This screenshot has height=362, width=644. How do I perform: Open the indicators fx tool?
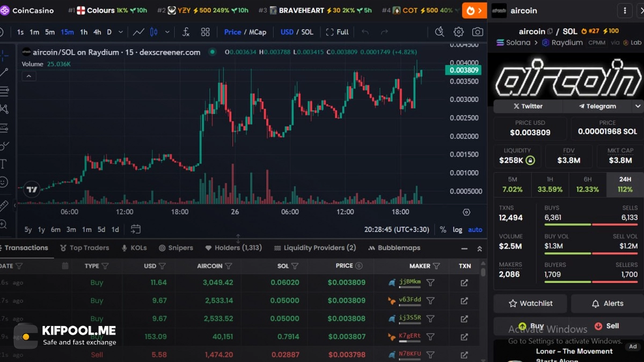186,32
